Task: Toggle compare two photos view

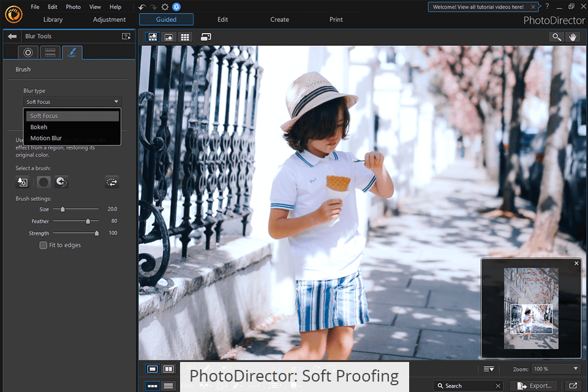Action: (169, 369)
